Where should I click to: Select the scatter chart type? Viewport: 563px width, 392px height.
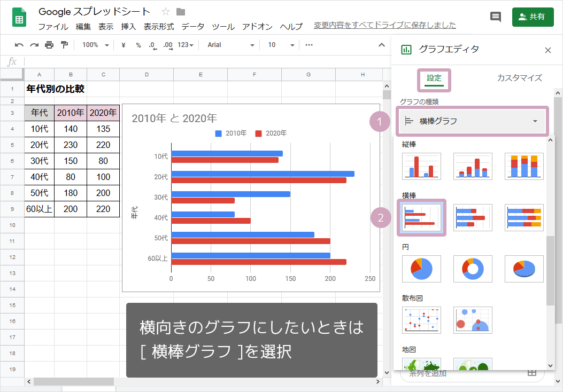421,320
